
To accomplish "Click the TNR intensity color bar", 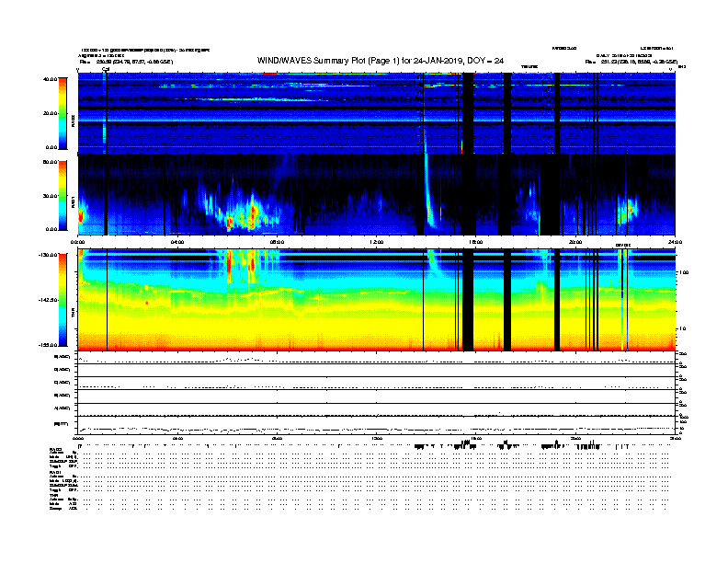I will click(63, 300).
